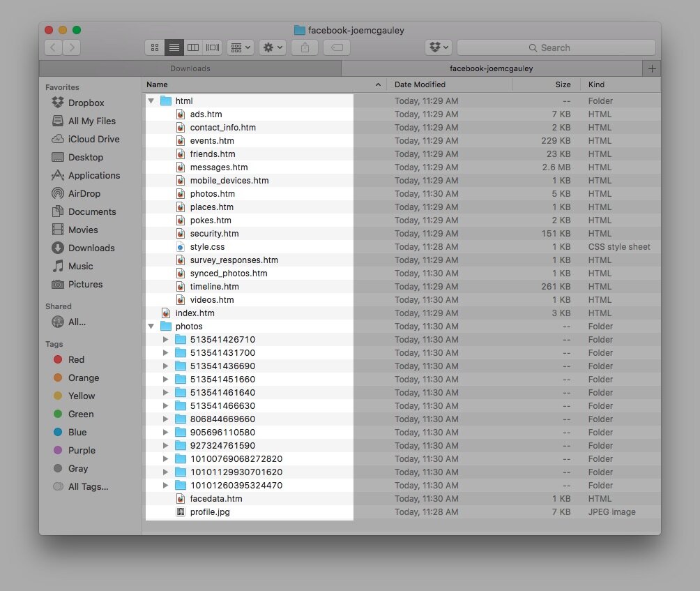Expand folder 513541426710
700x591 pixels.
coord(165,339)
